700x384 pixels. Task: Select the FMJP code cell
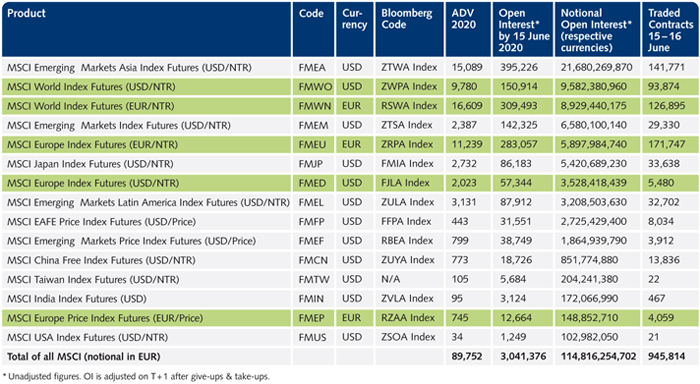(x=311, y=164)
